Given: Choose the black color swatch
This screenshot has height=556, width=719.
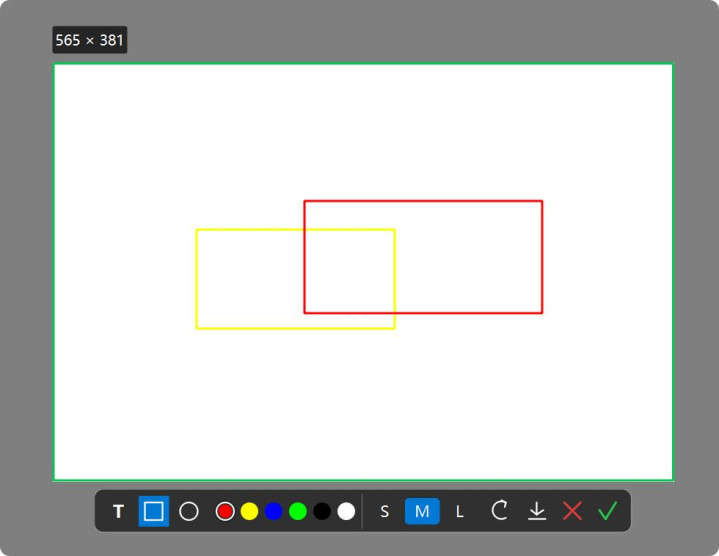Looking at the screenshot, I should point(322,511).
